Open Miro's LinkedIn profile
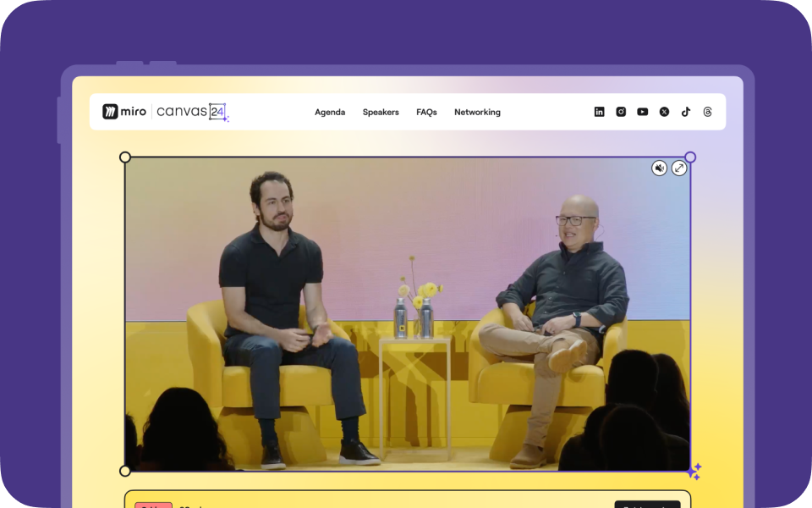 (599, 112)
